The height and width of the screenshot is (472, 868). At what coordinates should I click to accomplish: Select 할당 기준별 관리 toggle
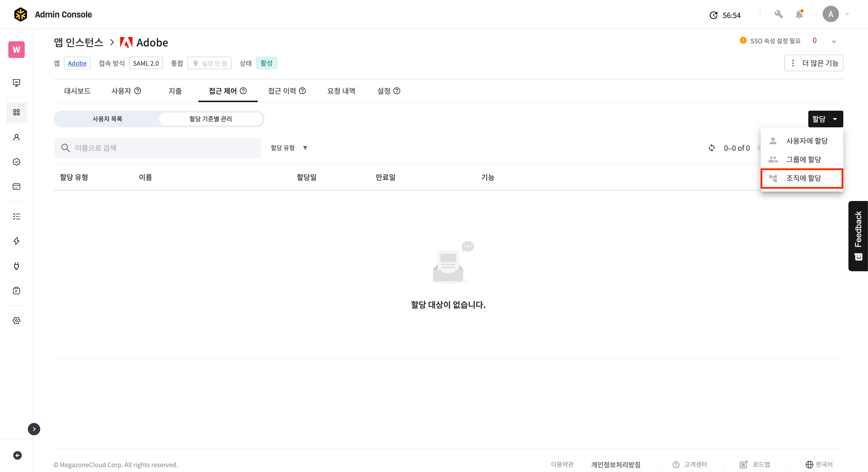pyautogui.click(x=211, y=119)
